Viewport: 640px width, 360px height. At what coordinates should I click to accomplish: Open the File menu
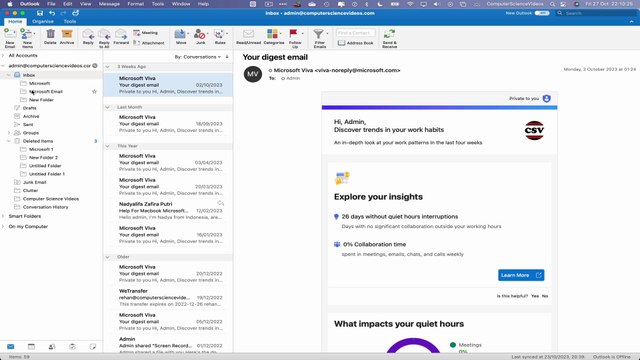tap(51, 4)
